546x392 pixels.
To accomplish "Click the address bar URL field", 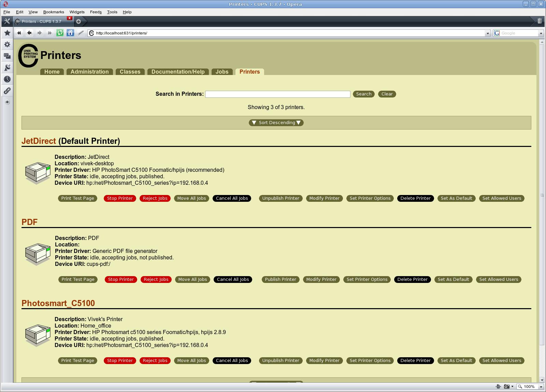I will (289, 33).
